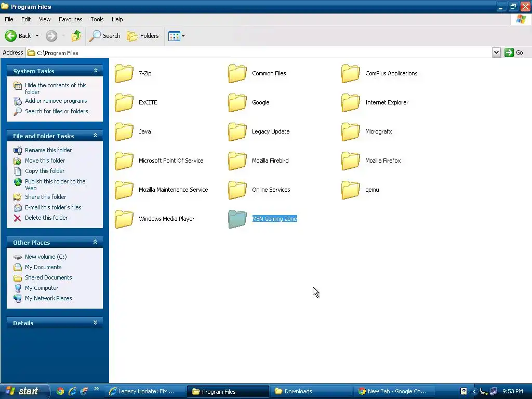
Task: Click inside the Address field C:\Program Files
Action: pyautogui.click(x=259, y=52)
